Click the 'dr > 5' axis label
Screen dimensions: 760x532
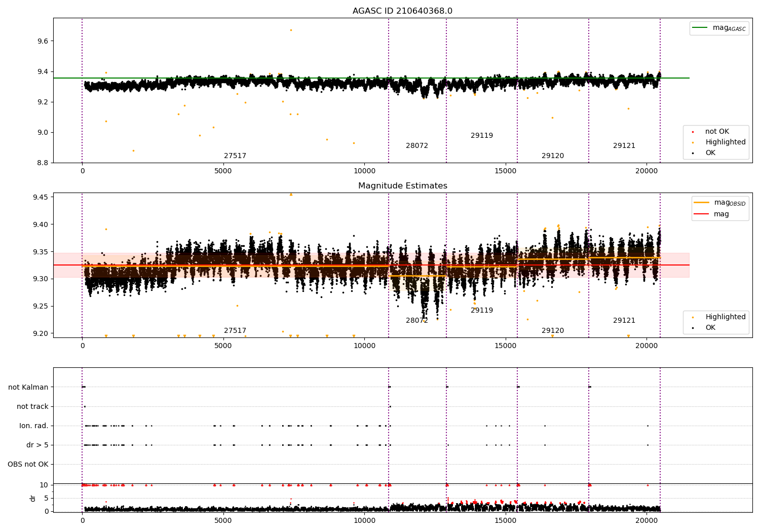coord(37,445)
